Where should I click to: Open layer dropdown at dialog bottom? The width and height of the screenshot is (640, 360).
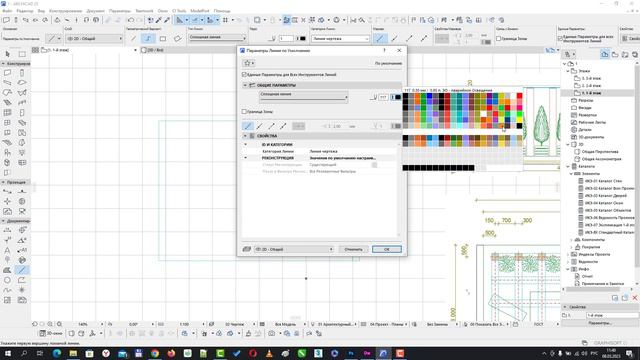point(294,249)
